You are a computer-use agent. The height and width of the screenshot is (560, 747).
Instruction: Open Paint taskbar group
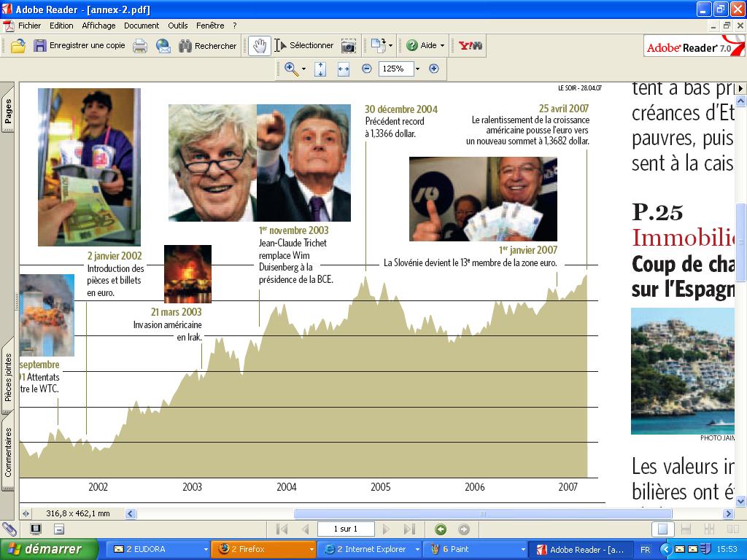[476, 549]
